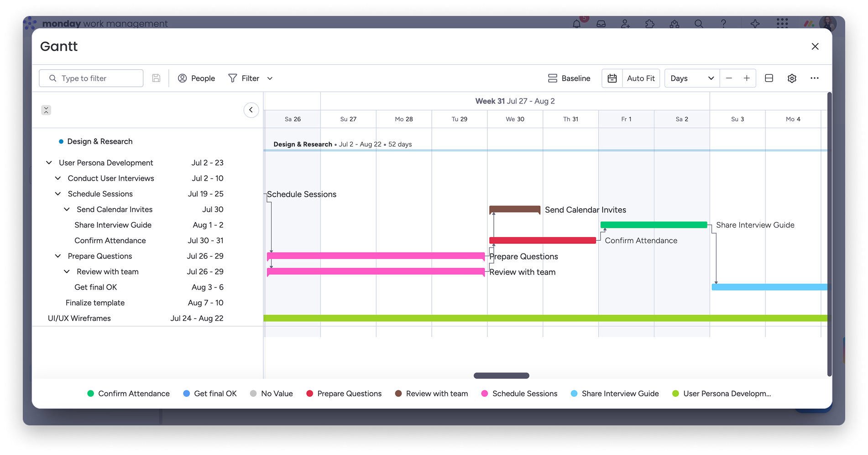
Task: Open the Days timescale dropdown
Action: click(692, 78)
